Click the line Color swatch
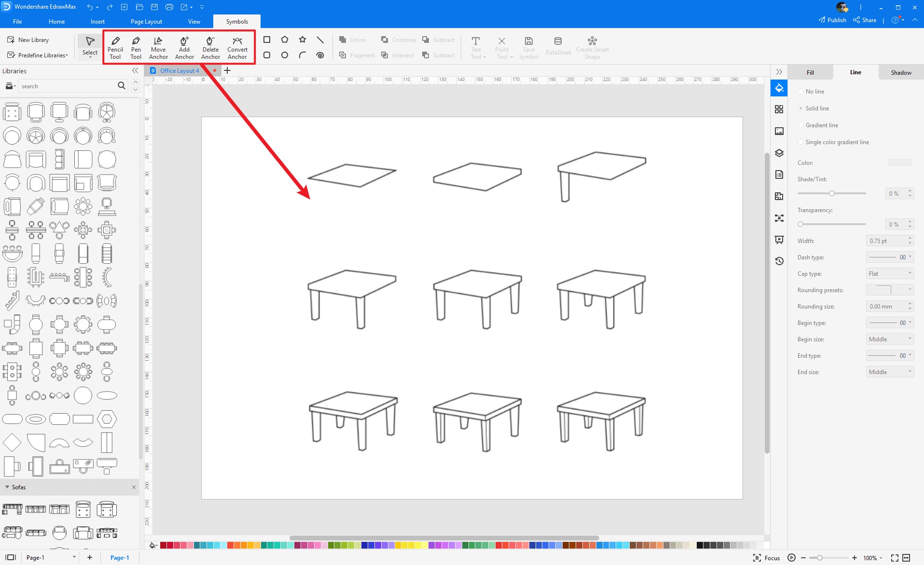The height and width of the screenshot is (565, 924). 899,162
